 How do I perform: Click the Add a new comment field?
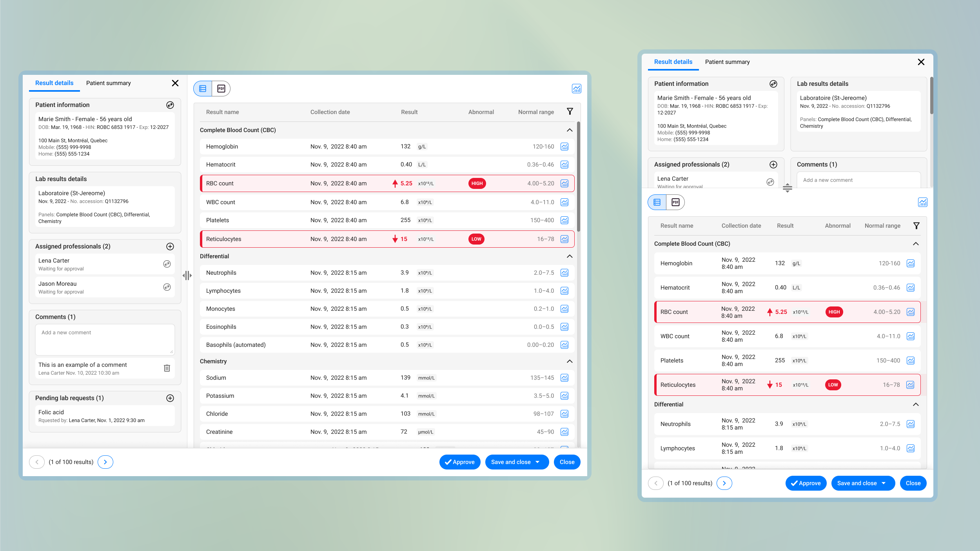[105, 339]
